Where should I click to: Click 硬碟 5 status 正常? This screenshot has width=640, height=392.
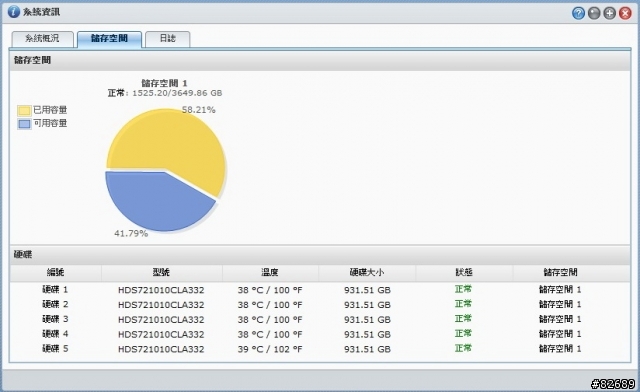[x=463, y=348]
